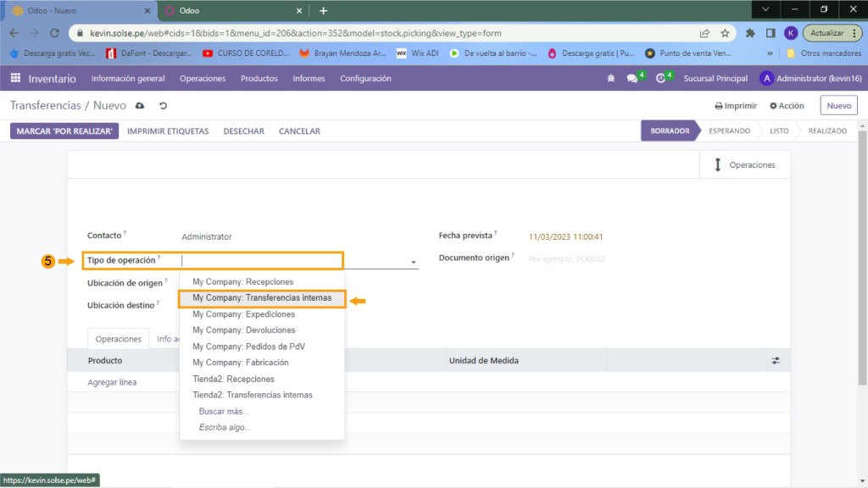The height and width of the screenshot is (488, 868).
Task: Click the discard changes undo icon
Action: tap(163, 106)
